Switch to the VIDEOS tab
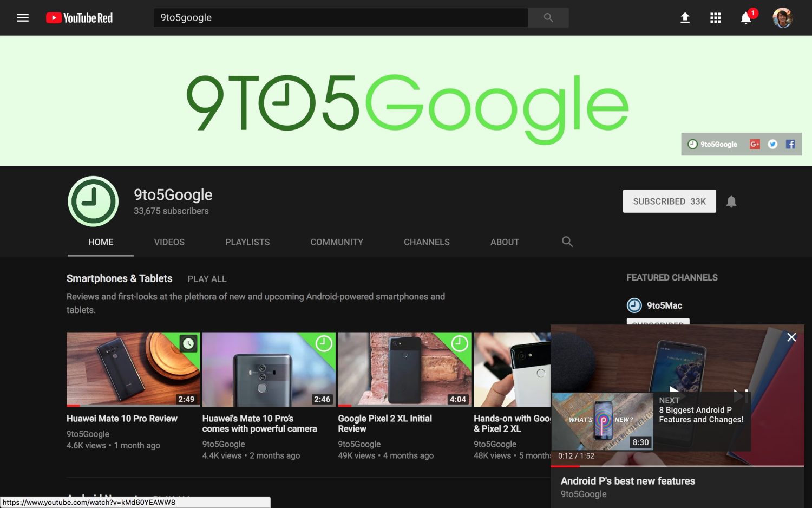Image resolution: width=812 pixels, height=508 pixels. pyautogui.click(x=169, y=242)
